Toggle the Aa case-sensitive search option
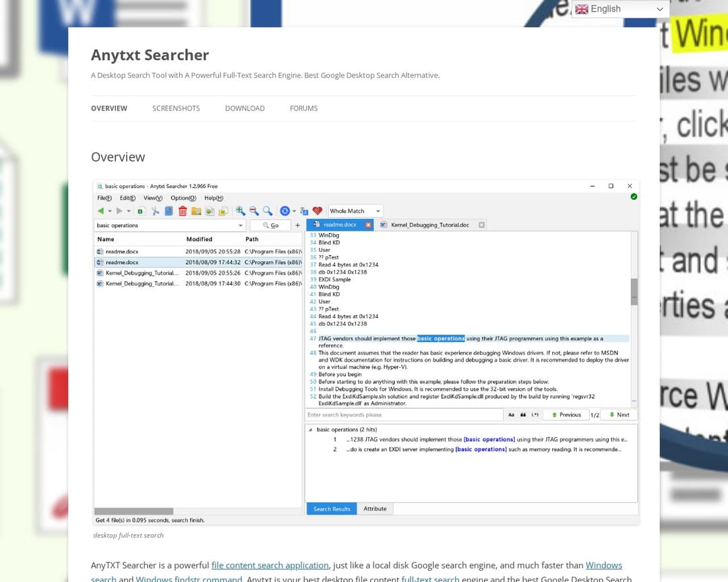Viewport: 728px width, 582px height. coord(511,415)
